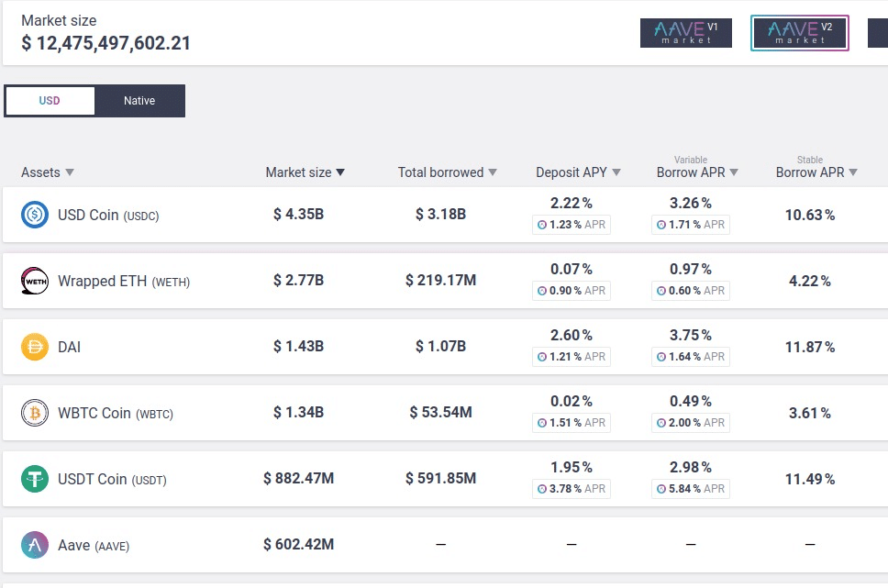Viewport: 888px width, 588px height.
Task: Click incentive icon beside WETH 0.60% APR
Action: tap(660, 291)
